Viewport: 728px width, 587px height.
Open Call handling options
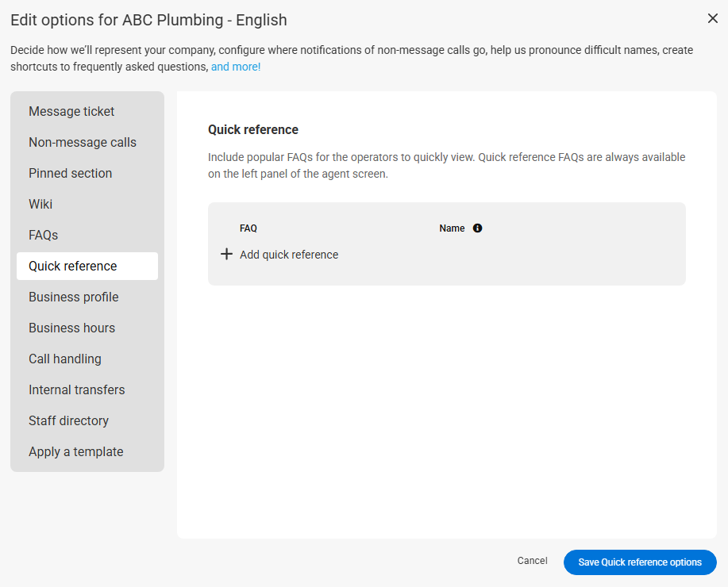click(65, 359)
